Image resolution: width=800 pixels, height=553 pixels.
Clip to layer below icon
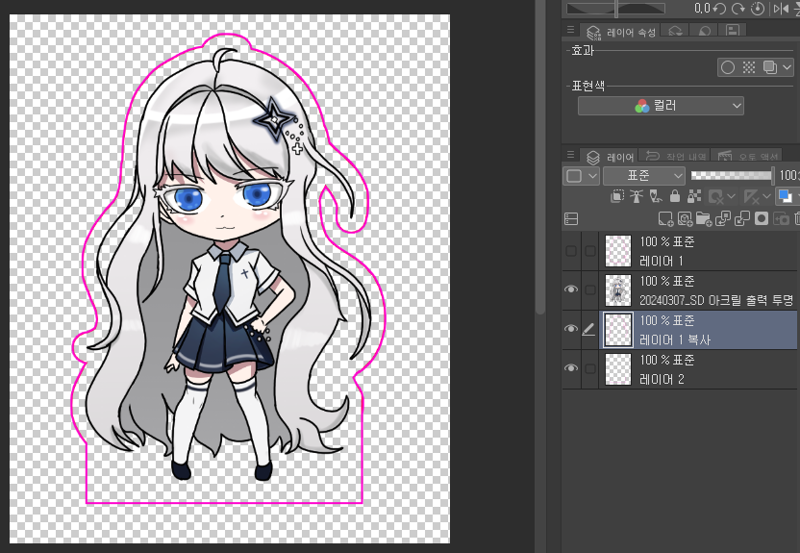point(617,196)
